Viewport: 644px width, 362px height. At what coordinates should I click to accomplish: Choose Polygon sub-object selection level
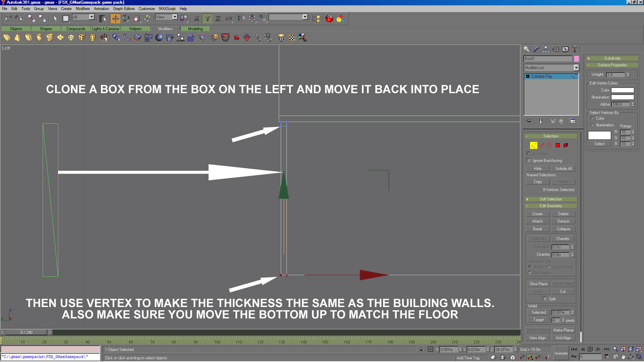[558, 145]
